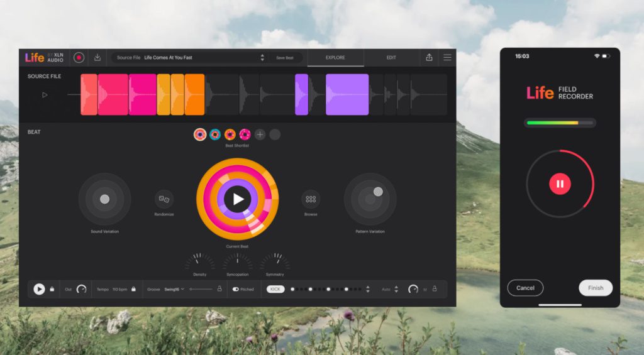Viewport: 644px width, 355px height.
Task: Toggle the Pitched switch
Action: click(x=236, y=289)
